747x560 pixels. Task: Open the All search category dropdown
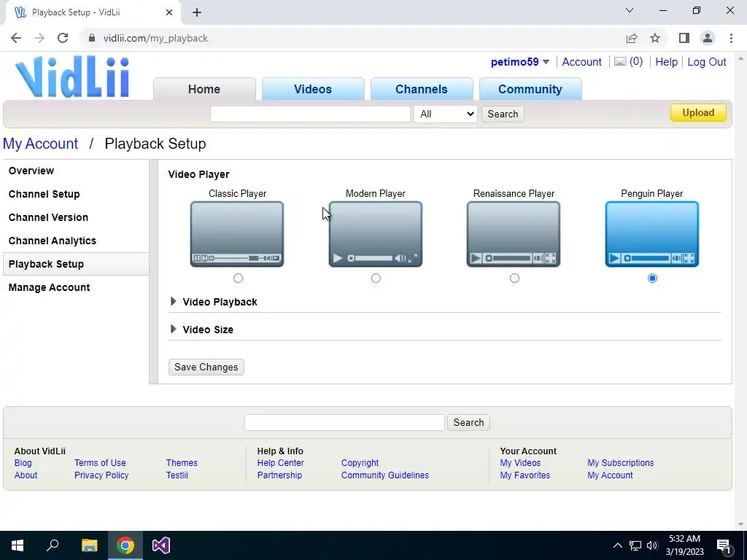coord(446,114)
